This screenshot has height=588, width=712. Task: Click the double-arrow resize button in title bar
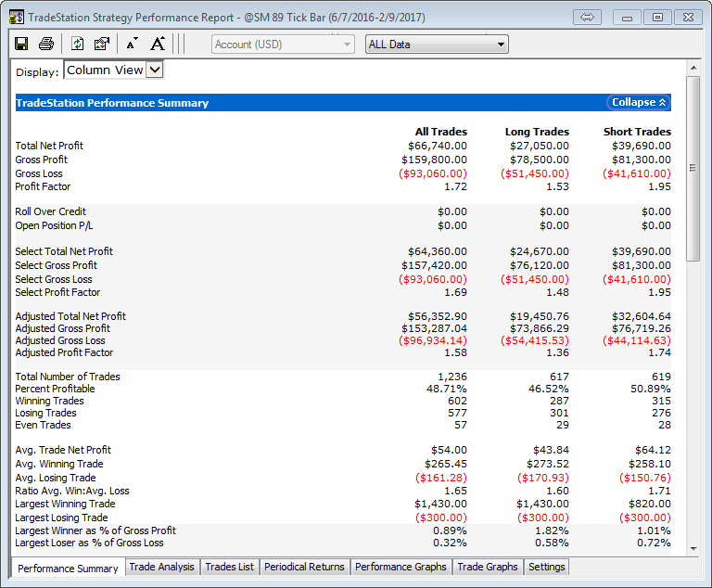click(x=588, y=18)
